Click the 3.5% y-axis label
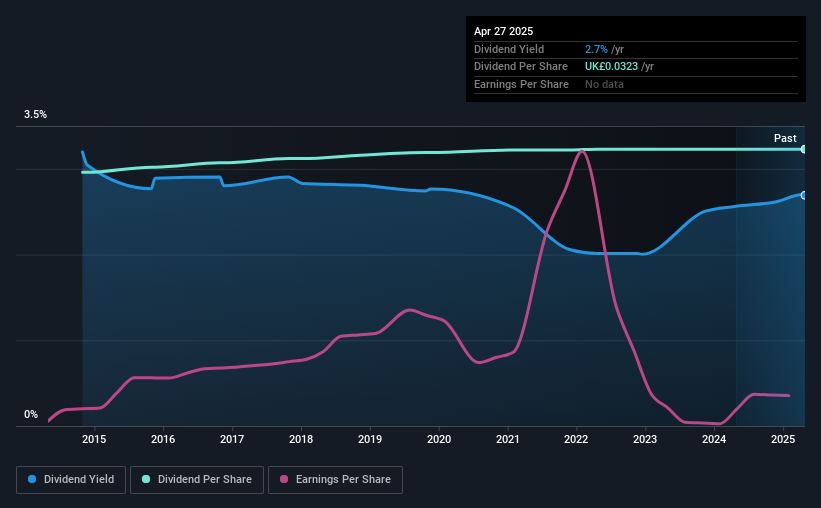 (x=35, y=114)
